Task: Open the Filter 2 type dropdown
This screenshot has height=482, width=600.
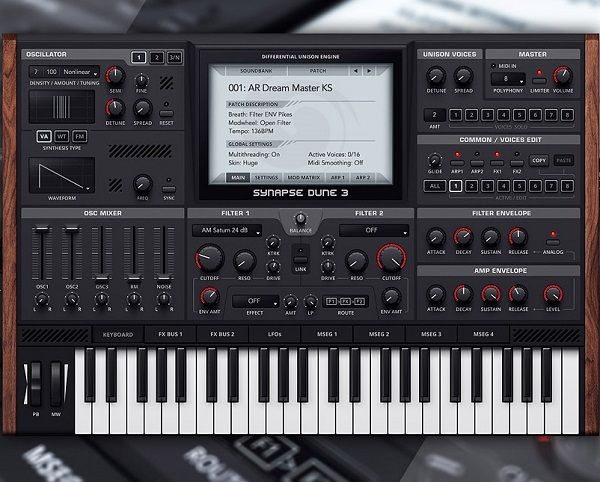Action: (x=374, y=230)
